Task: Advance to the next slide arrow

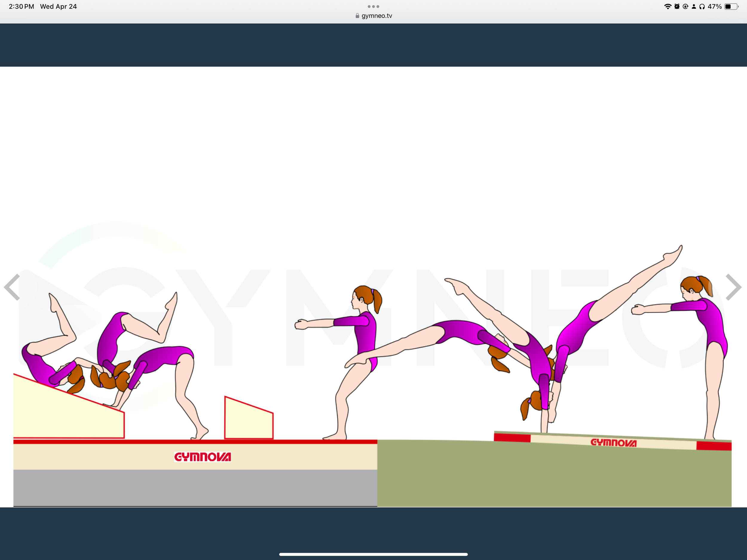Action: point(734,287)
